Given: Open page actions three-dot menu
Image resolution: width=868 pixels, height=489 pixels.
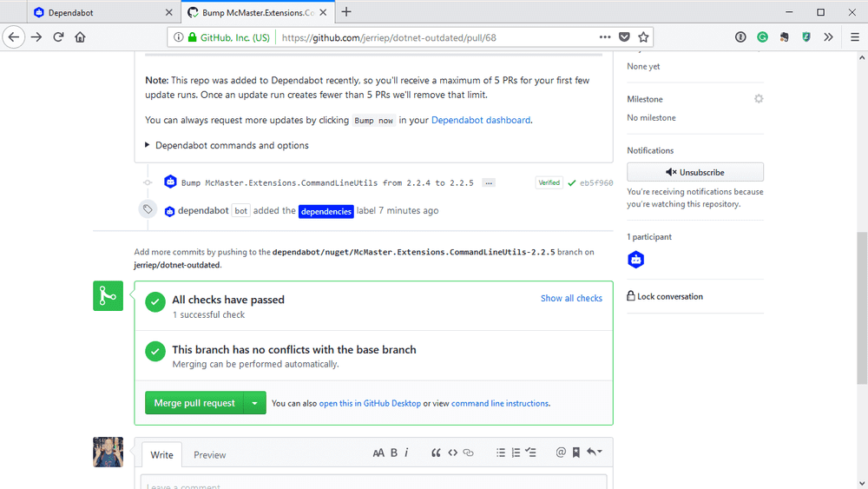Looking at the screenshot, I should click(x=605, y=37).
